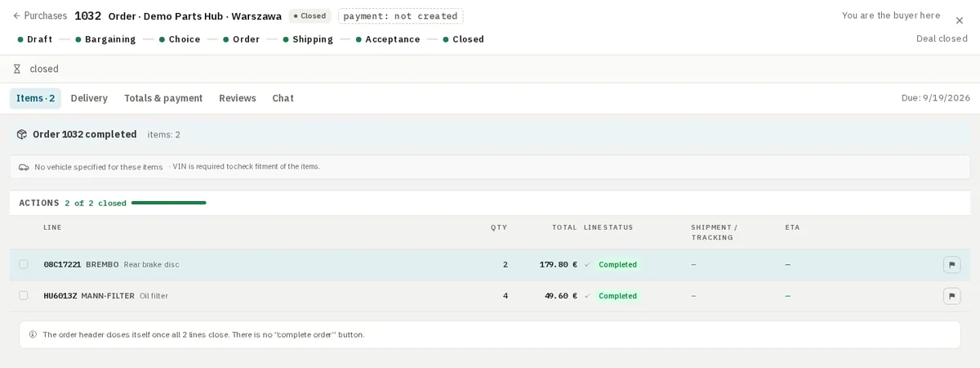
Task: Click the package icon beside Order 1032 completed
Action: tap(22, 134)
